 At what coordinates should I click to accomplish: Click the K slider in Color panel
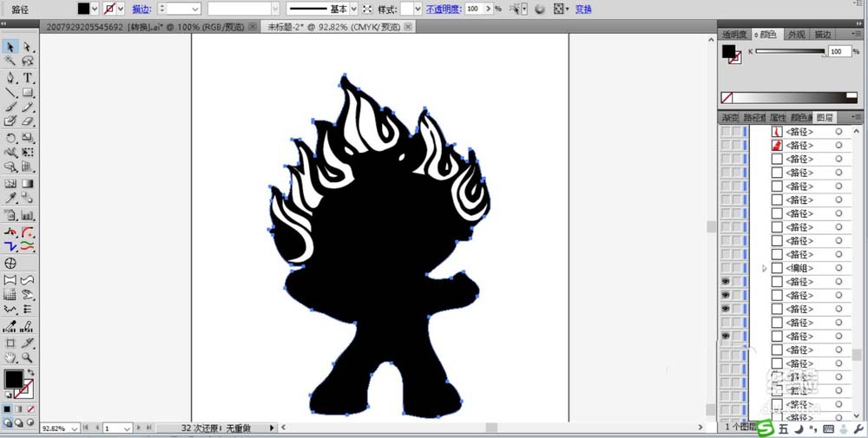(x=790, y=51)
